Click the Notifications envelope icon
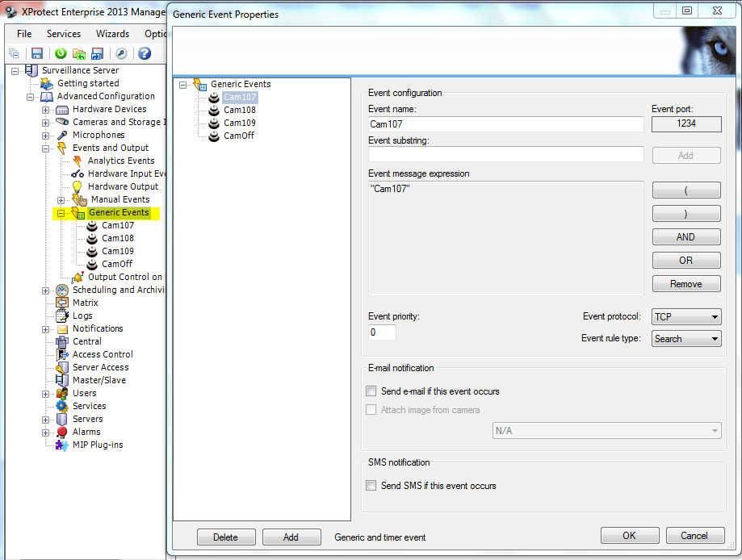This screenshot has height=560, width=742. [62, 329]
